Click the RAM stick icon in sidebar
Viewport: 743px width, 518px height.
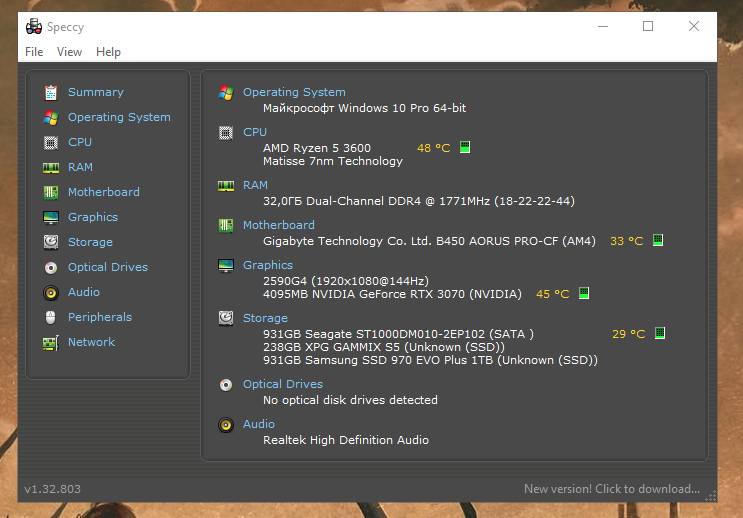51,168
